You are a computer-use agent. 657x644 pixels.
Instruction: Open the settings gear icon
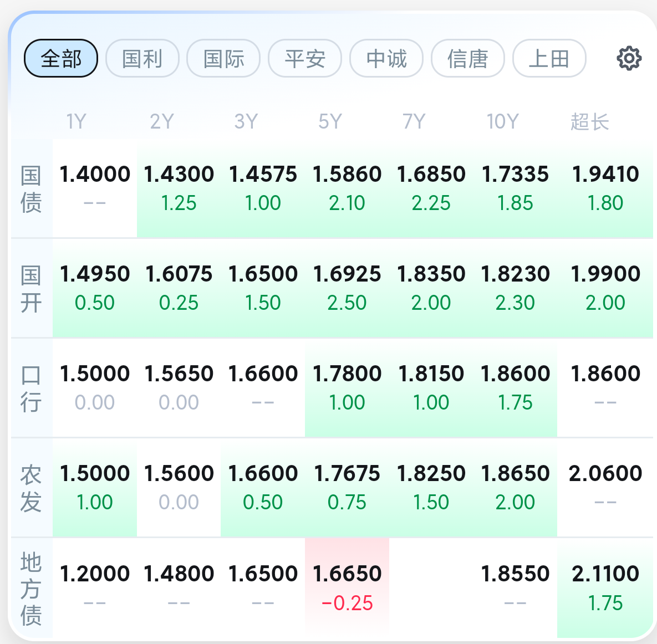[629, 58]
